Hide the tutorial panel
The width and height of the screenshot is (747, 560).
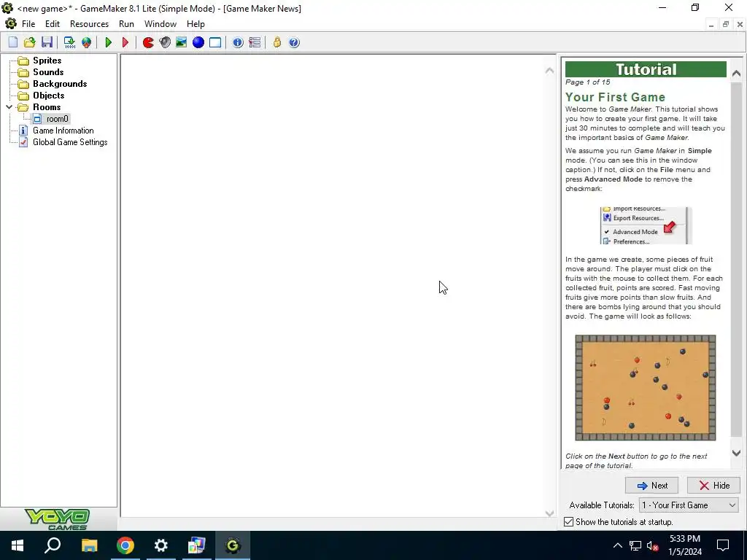pyautogui.click(x=713, y=485)
